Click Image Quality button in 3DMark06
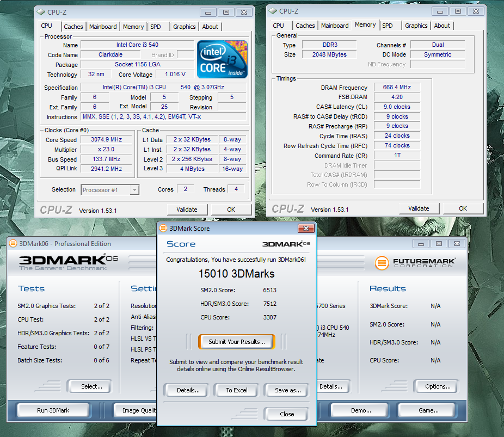 [136, 410]
